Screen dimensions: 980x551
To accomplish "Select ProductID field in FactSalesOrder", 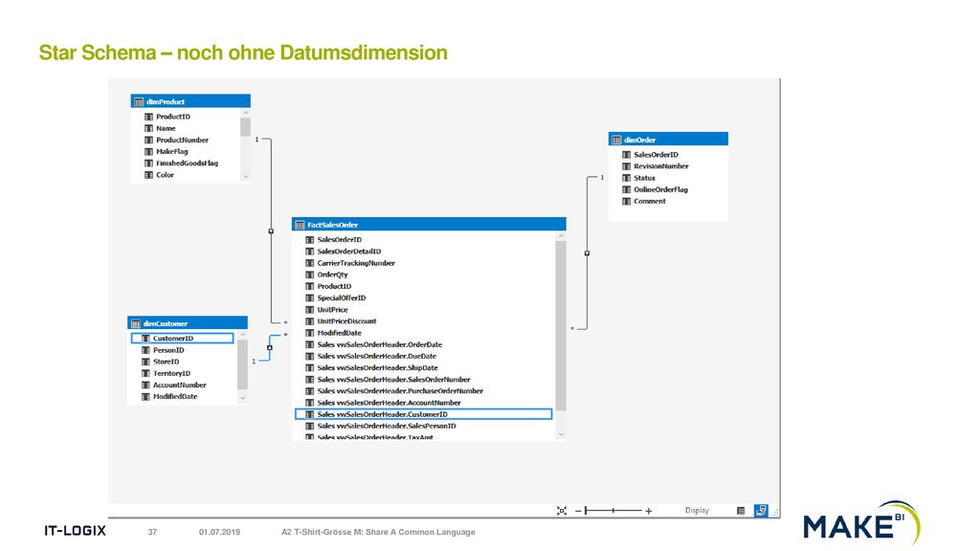I will point(334,286).
